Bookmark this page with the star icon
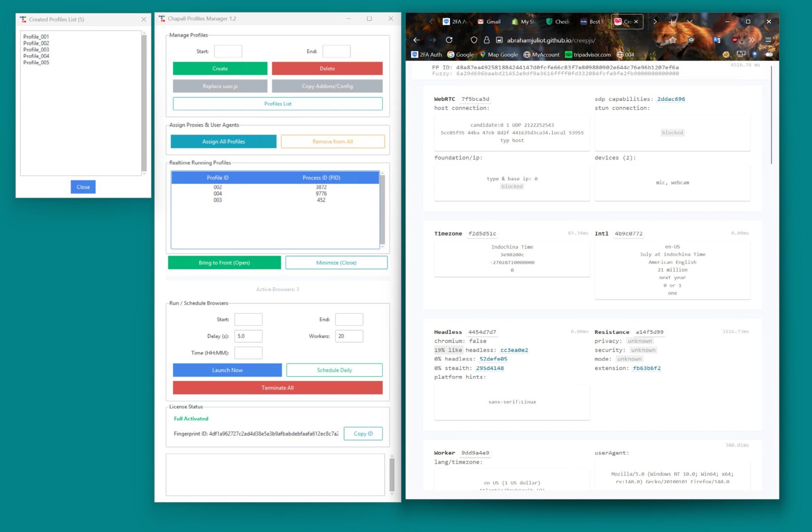Screen dimensions: 812x532 [673, 40]
